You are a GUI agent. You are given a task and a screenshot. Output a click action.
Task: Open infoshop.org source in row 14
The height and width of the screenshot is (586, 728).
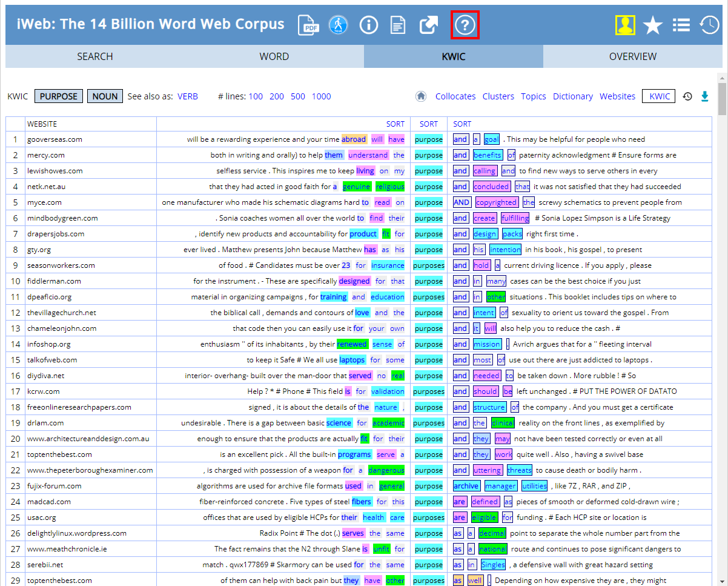click(x=48, y=344)
